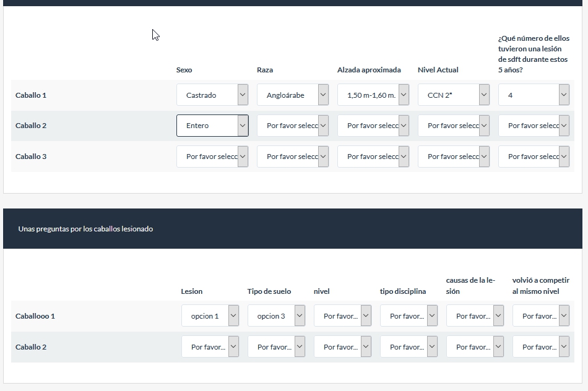Choose sdft lesion count for Caballo 3

(x=534, y=157)
